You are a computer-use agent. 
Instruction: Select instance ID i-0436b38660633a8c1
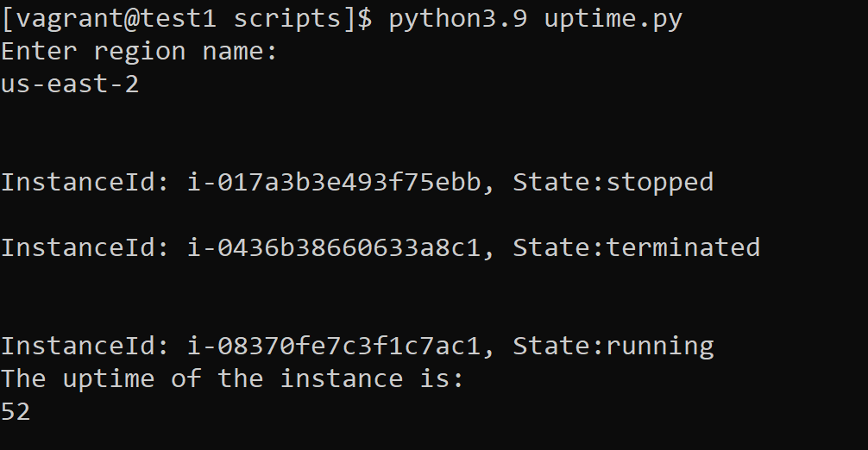click(334, 248)
